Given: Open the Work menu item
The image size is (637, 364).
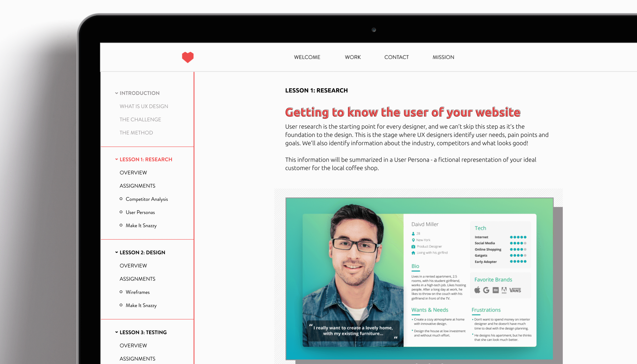Looking at the screenshot, I should coord(353,57).
